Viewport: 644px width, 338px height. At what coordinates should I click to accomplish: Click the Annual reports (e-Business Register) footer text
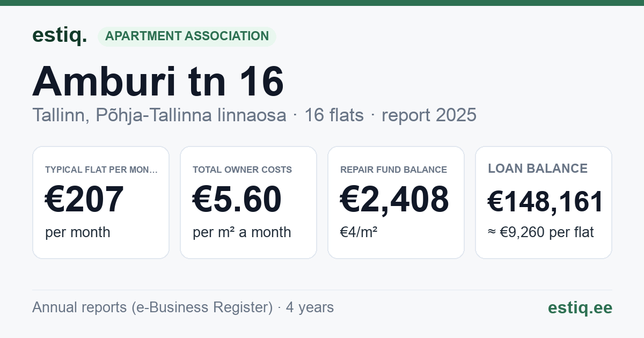click(x=152, y=307)
